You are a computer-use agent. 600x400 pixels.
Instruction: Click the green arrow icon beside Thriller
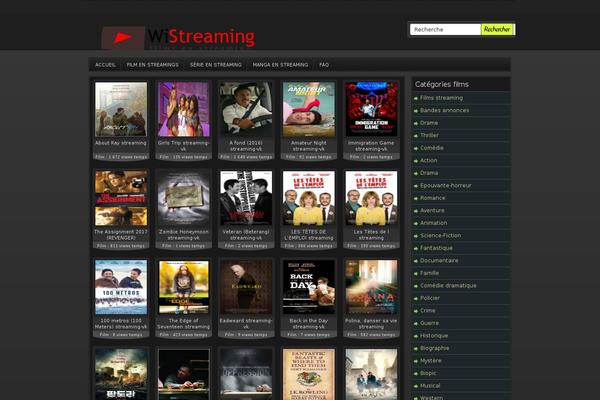[416, 136]
